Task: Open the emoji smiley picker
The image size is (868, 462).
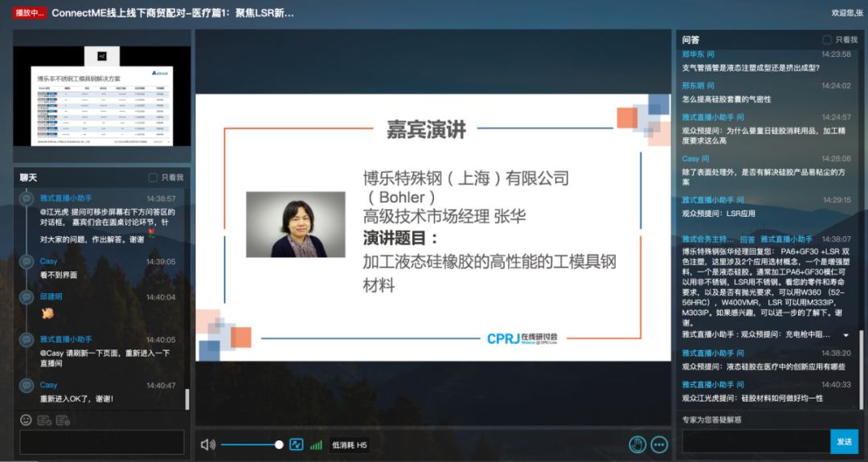Action: 26,420
